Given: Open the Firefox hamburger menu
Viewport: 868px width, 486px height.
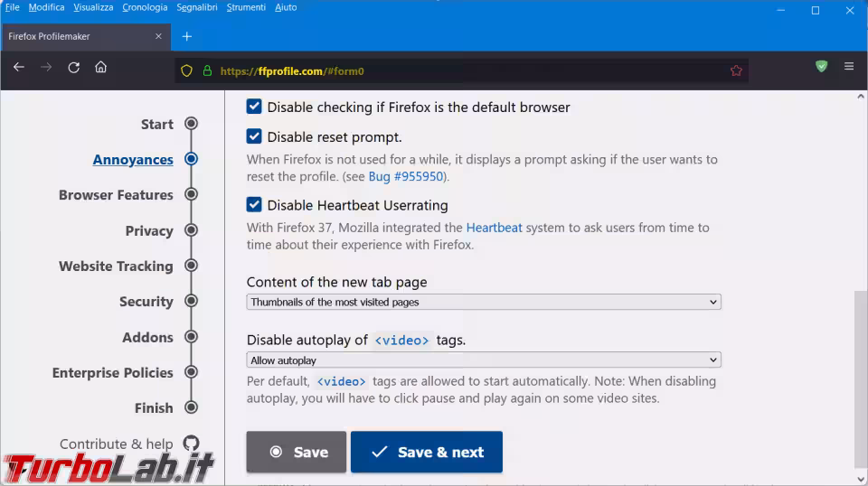Looking at the screenshot, I should 849,66.
